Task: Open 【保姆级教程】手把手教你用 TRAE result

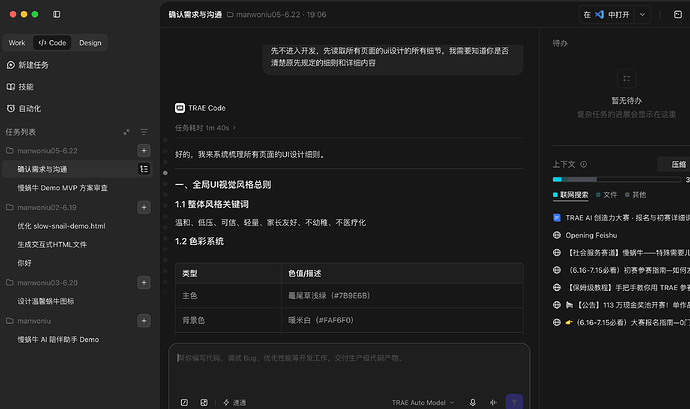Action: click(x=621, y=287)
